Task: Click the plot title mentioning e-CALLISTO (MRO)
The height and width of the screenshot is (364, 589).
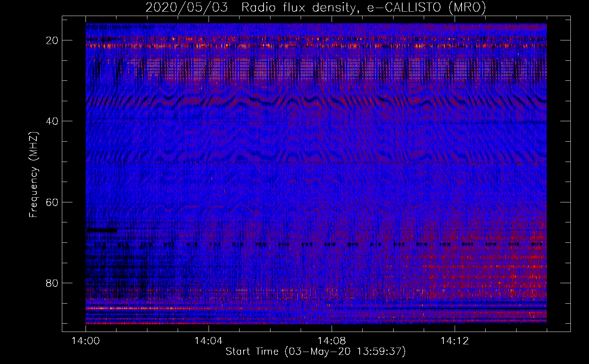Action: tap(316, 7)
